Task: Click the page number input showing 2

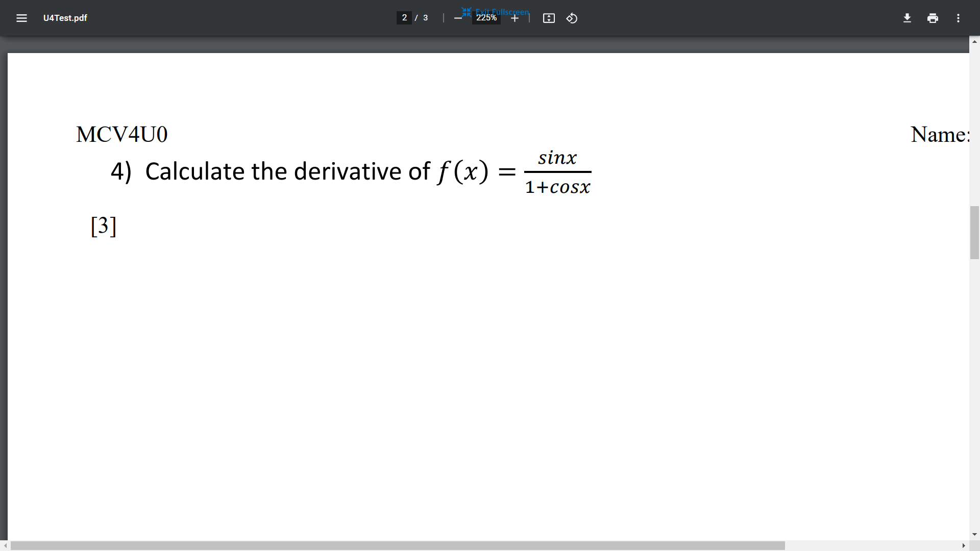Action: [405, 17]
